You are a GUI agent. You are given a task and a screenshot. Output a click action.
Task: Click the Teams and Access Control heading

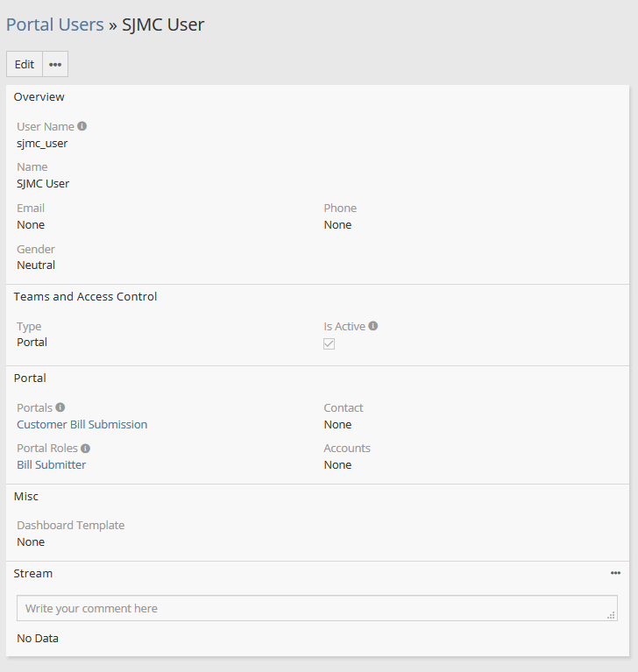86,296
